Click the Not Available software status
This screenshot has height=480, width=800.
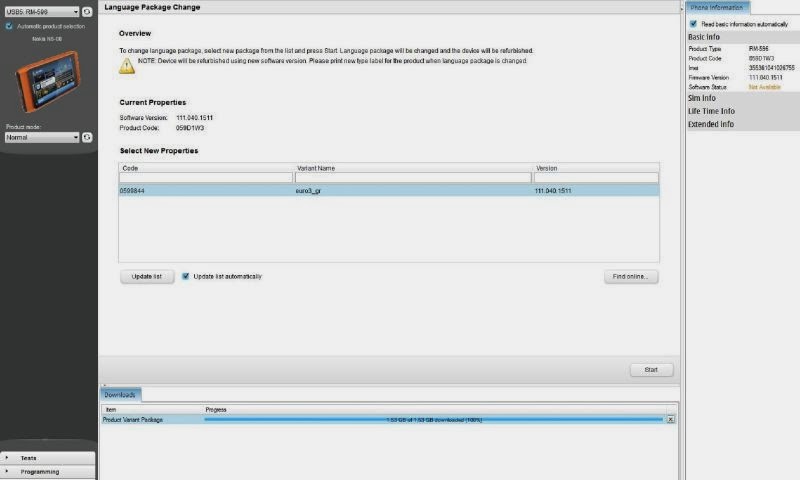coord(765,87)
